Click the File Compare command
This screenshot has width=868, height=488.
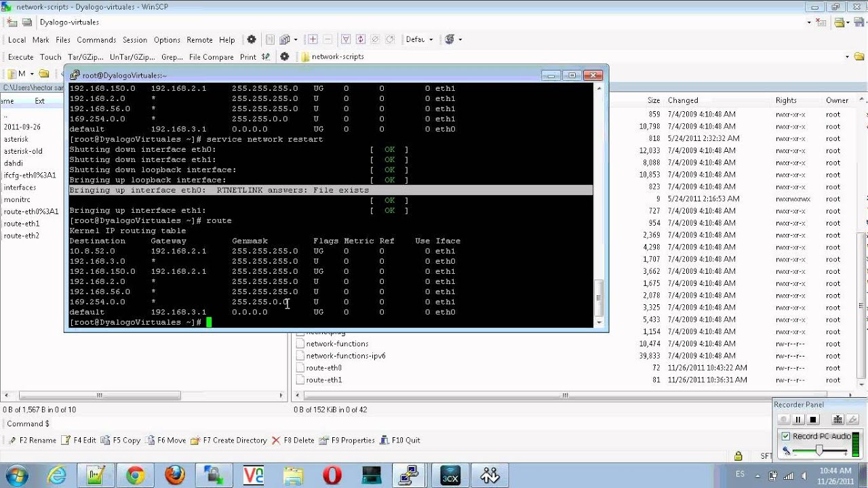click(x=212, y=57)
